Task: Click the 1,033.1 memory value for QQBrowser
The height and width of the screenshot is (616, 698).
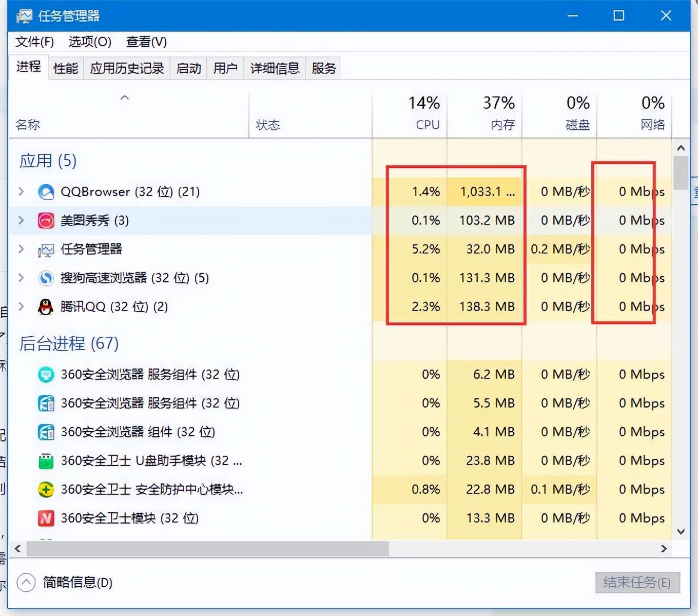Action: pyautogui.click(x=488, y=192)
